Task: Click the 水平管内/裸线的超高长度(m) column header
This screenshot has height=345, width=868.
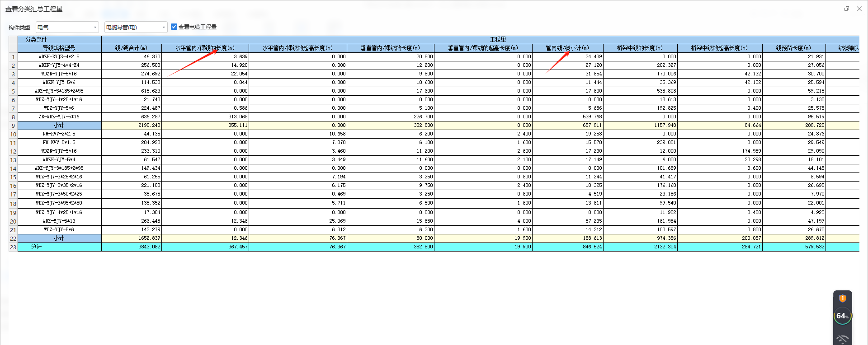Action: tap(298, 48)
